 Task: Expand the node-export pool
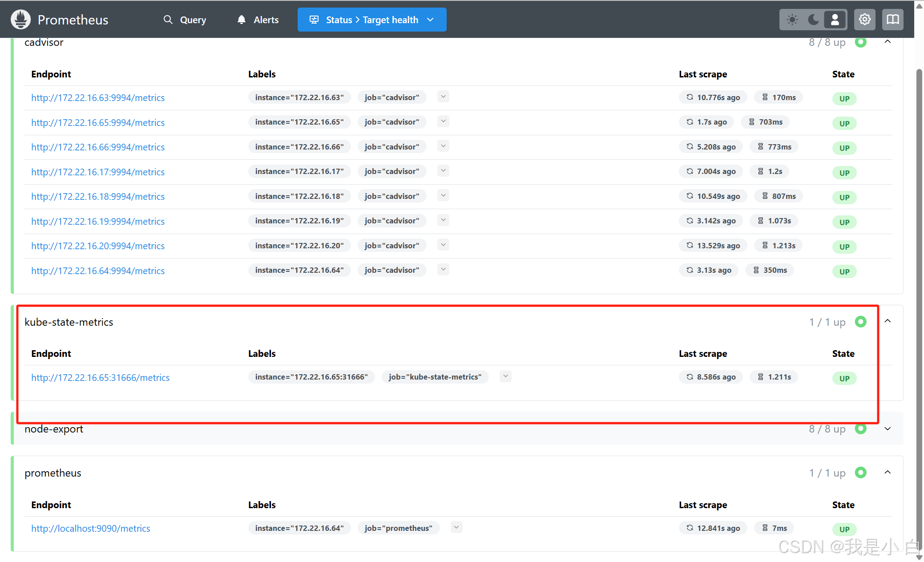888,429
